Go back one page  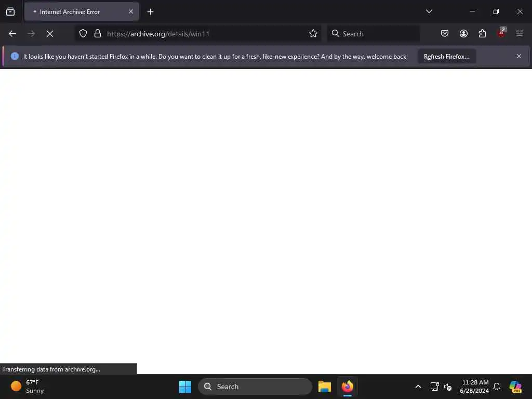[x=12, y=34]
